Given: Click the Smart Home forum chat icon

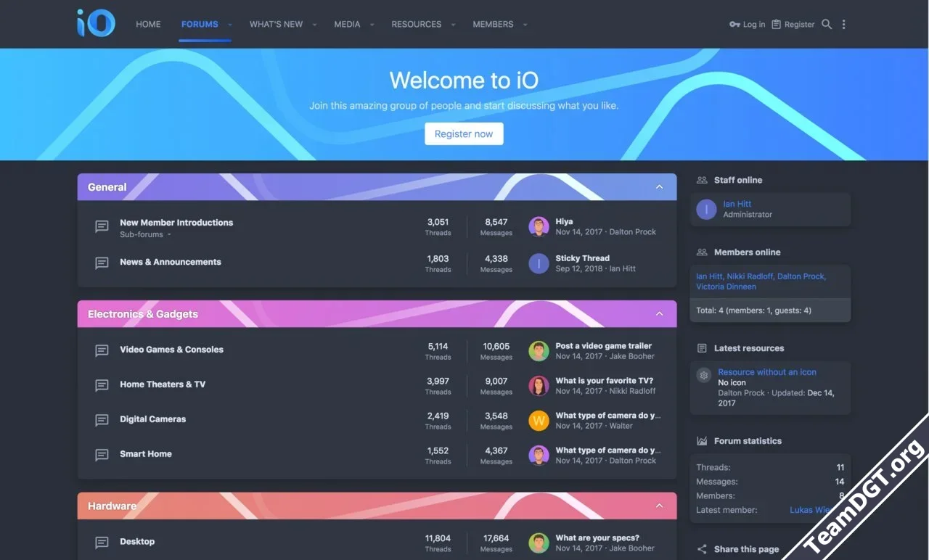Looking at the screenshot, I should (102, 456).
